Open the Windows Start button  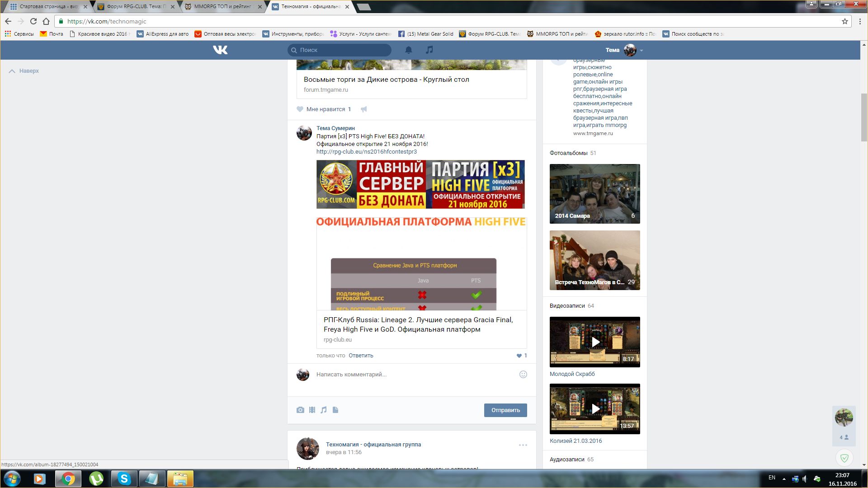pyautogui.click(x=12, y=479)
